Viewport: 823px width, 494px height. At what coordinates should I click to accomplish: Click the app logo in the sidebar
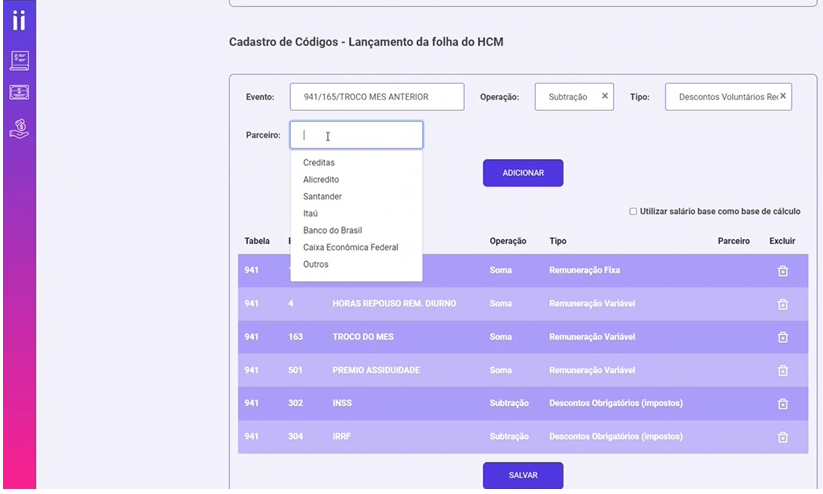tap(18, 20)
